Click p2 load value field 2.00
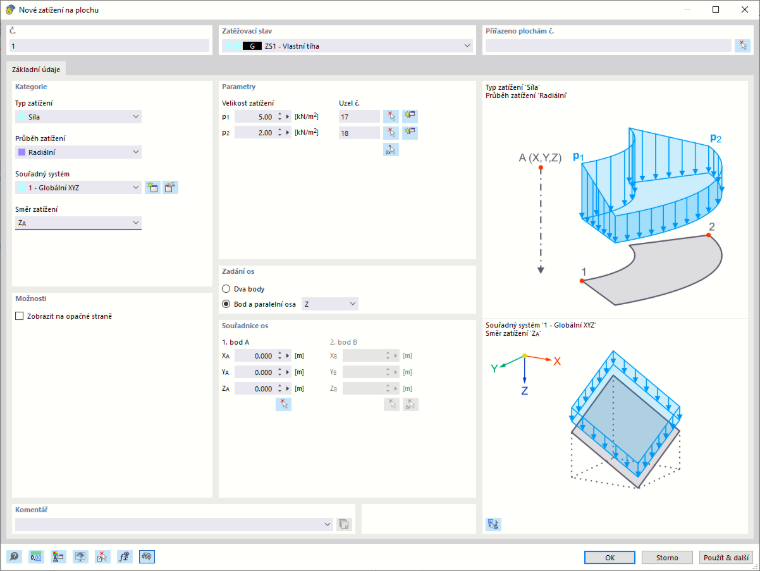The width and height of the screenshot is (760, 571). tap(255, 132)
